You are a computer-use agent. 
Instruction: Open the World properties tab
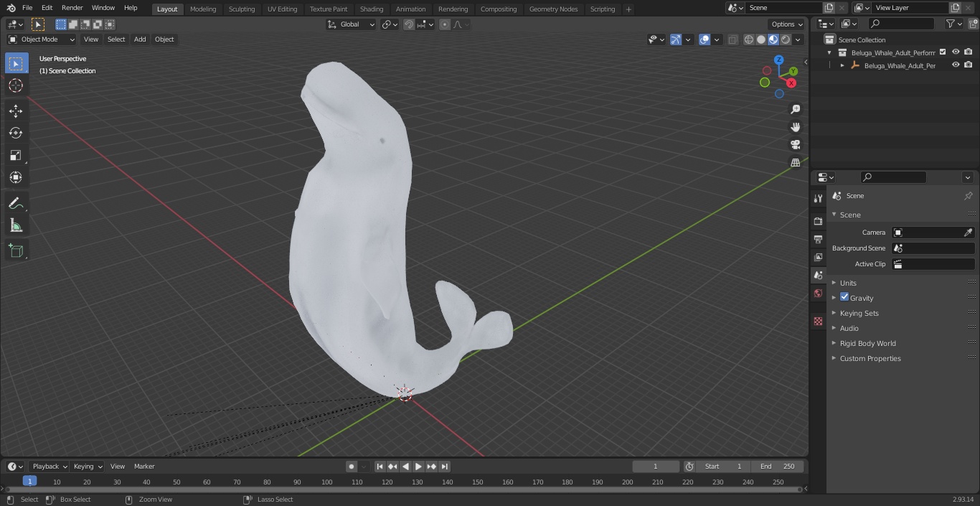(818, 293)
